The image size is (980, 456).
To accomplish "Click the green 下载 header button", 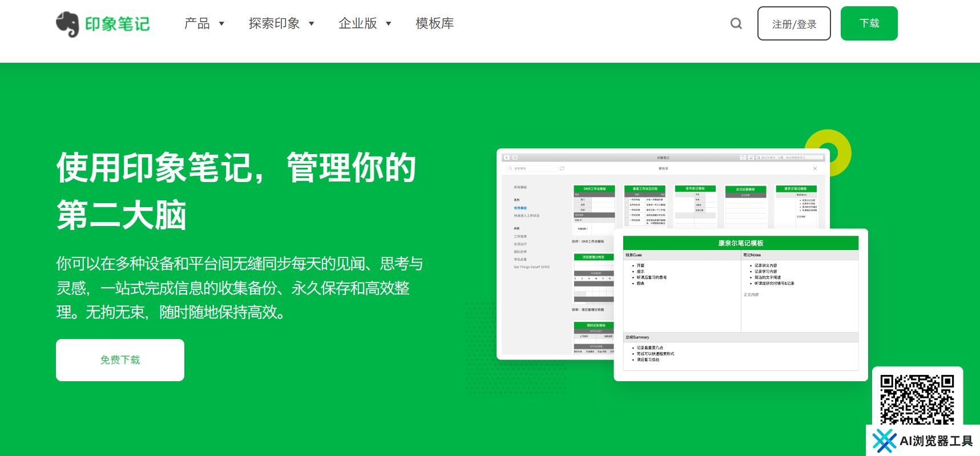I will (x=869, y=23).
